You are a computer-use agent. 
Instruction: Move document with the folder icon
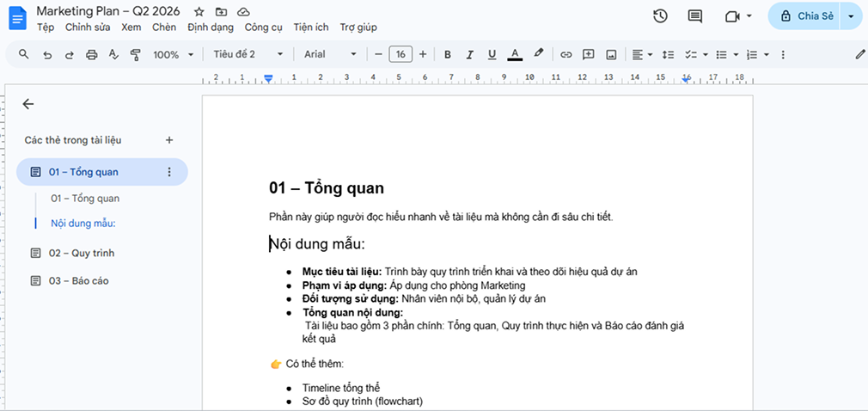point(221,12)
